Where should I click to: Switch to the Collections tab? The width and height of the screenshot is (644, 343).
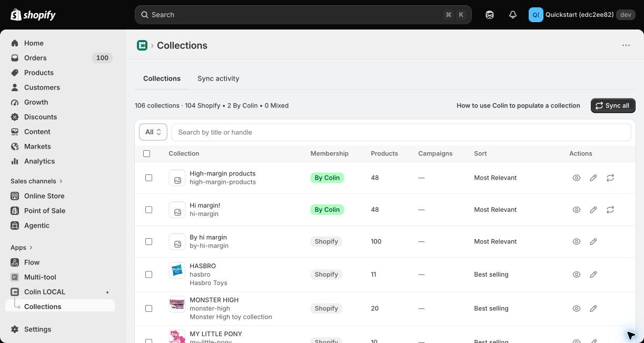click(162, 79)
